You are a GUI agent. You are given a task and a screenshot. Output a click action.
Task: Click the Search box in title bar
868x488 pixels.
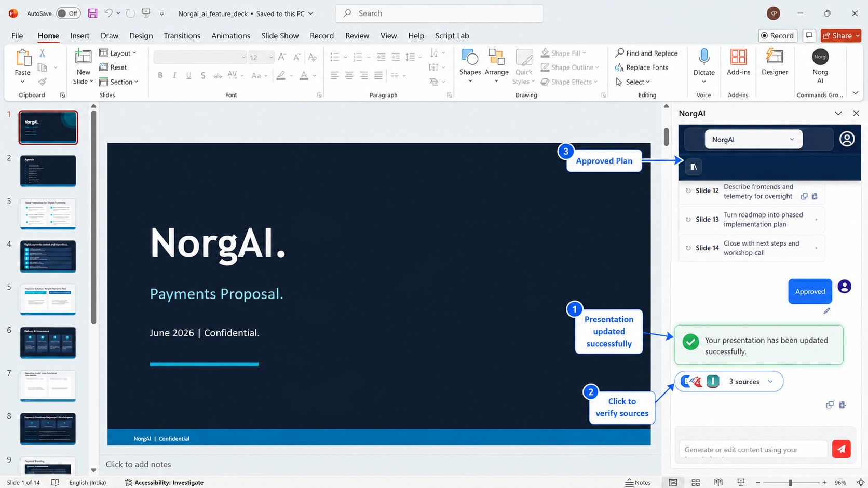439,13
